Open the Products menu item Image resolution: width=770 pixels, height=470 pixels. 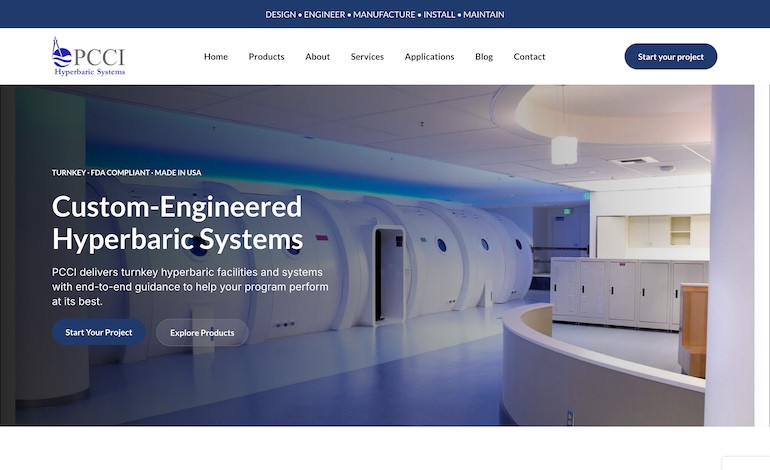coord(266,56)
